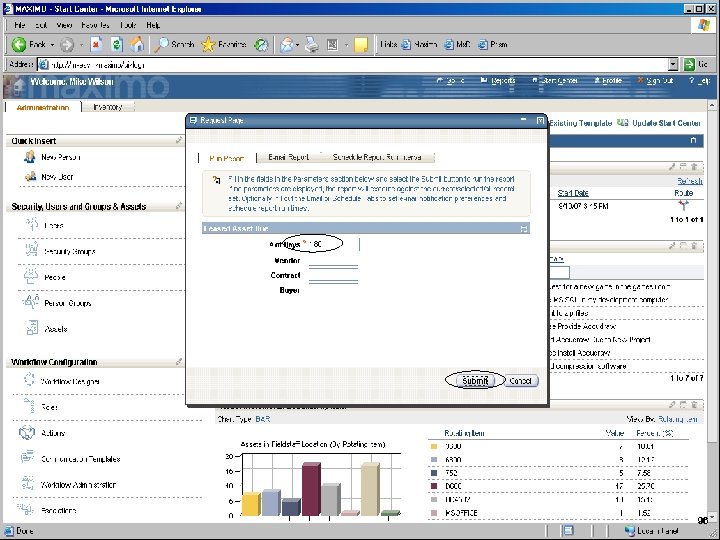Open the Profile link in header
The width and height of the screenshot is (720, 540).
[x=608, y=81]
